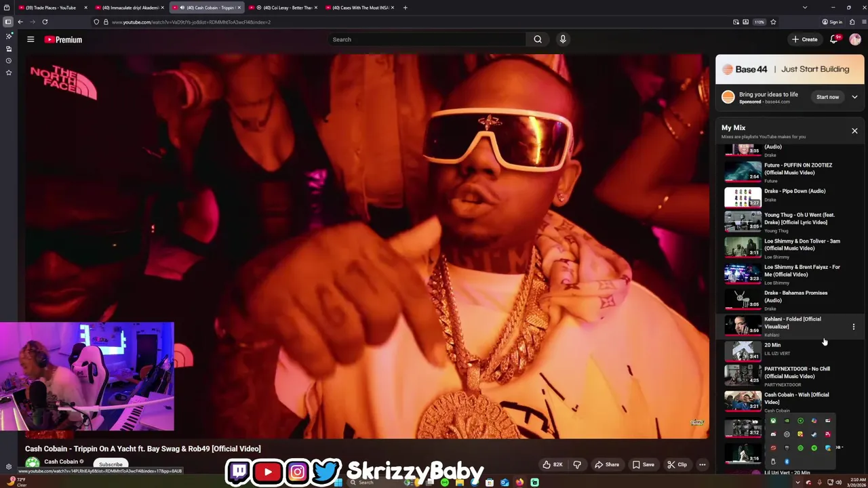
Task: Clip the video with scissors button
Action: [677, 464]
